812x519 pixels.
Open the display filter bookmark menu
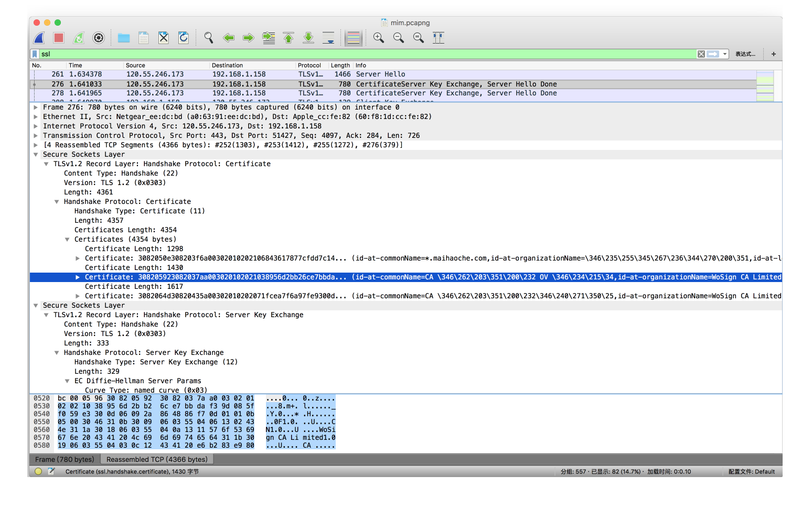[x=35, y=54]
